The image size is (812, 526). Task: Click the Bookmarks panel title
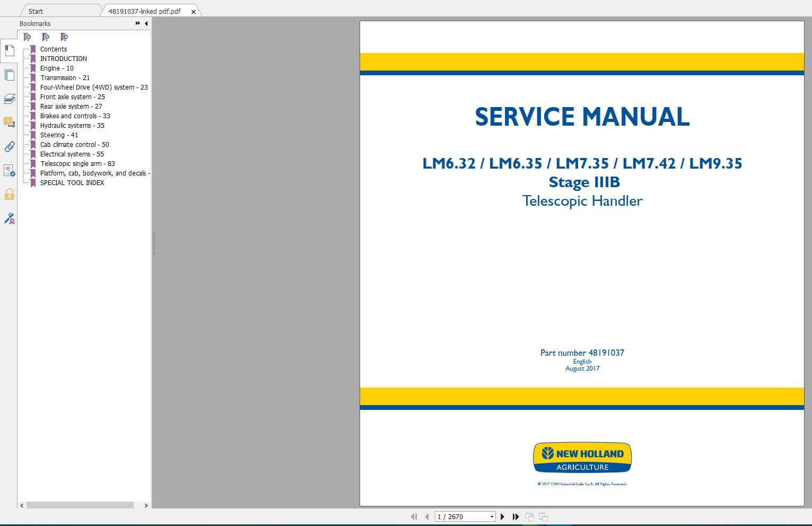click(35, 24)
